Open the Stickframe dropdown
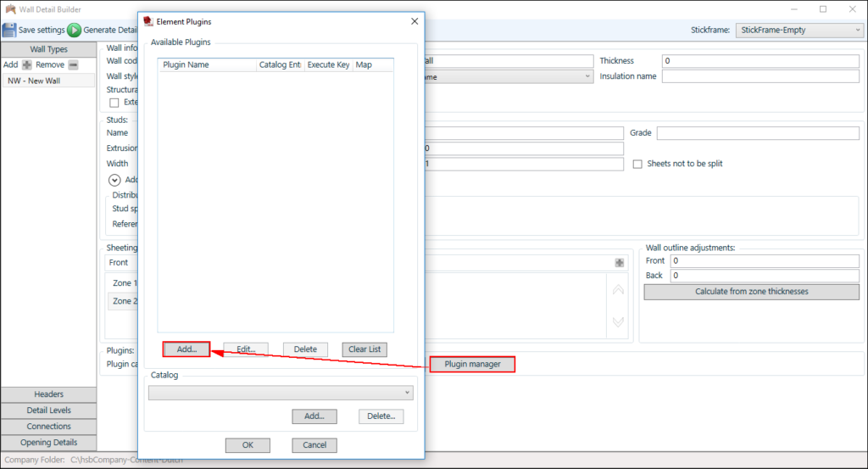The height and width of the screenshot is (469, 868). pyautogui.click(x=798, y=30)
